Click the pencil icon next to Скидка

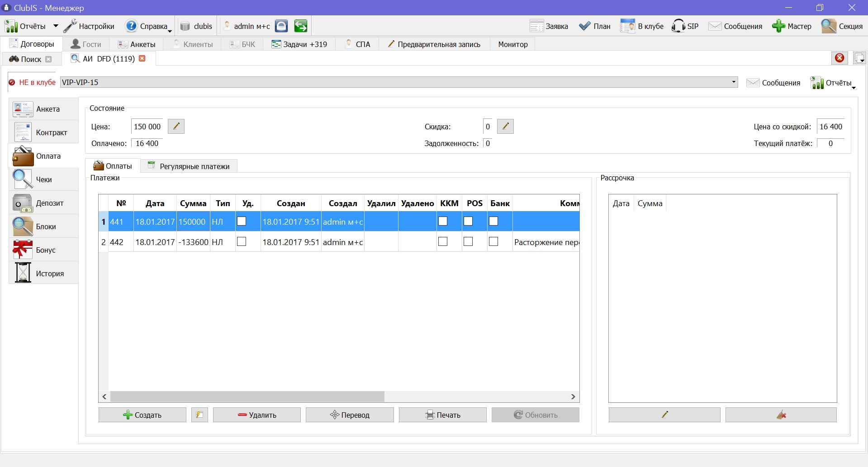tap(505, 127)
